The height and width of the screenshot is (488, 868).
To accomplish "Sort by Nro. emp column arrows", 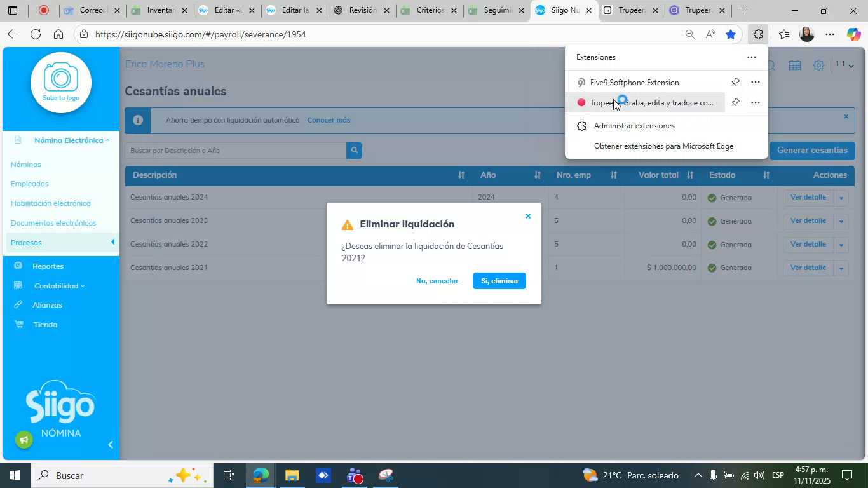I will [614, 175].
